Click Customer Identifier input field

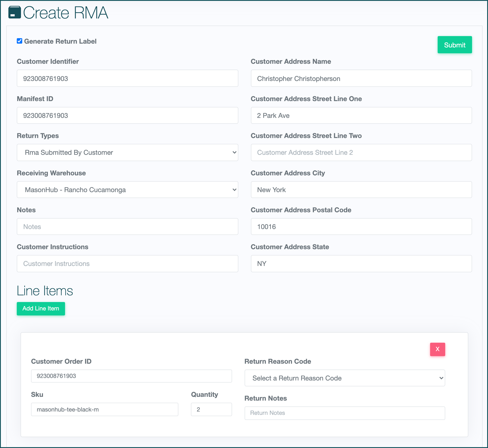coord(127,78)
